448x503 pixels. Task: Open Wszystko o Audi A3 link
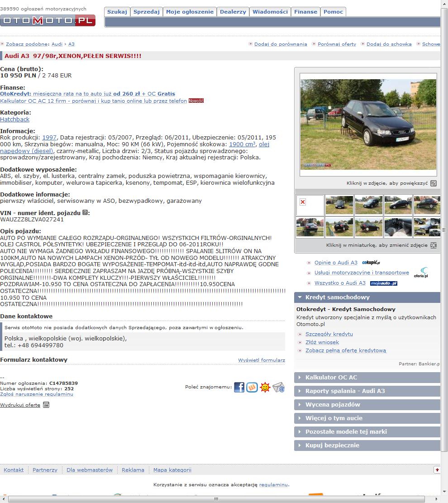(x=340, y=283)
